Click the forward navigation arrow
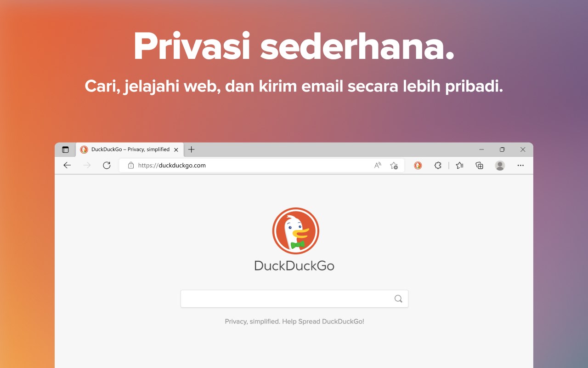Image resolution: width=588 pixels, height=368 pixels. pos(87,165)
